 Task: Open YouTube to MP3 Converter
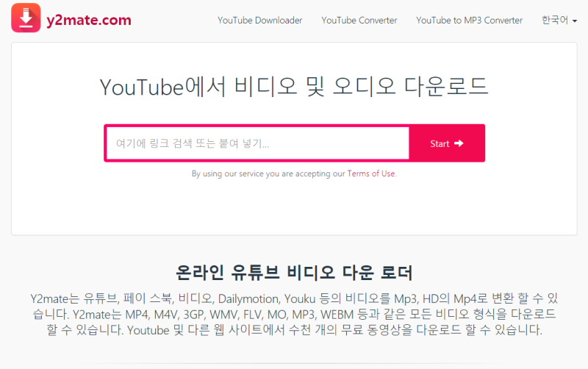tap(469, 21)
